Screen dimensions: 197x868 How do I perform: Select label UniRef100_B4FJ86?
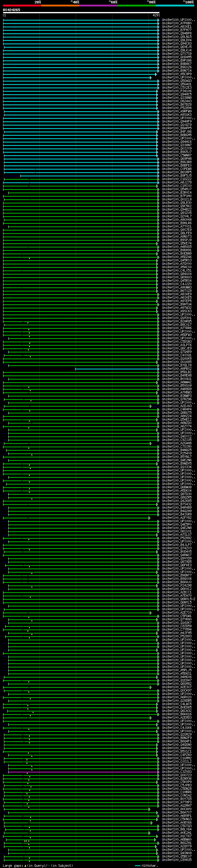(177, 131)
